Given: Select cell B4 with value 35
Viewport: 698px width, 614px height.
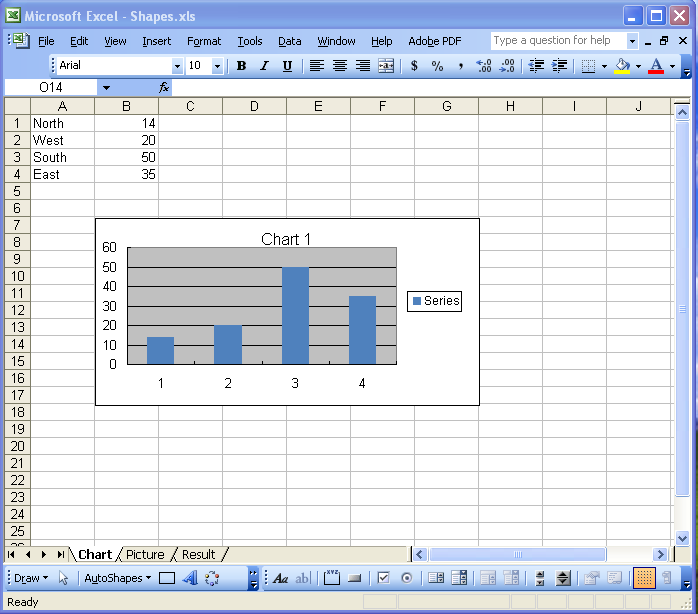Looking at the screenshot, I should tap(126, 174).
